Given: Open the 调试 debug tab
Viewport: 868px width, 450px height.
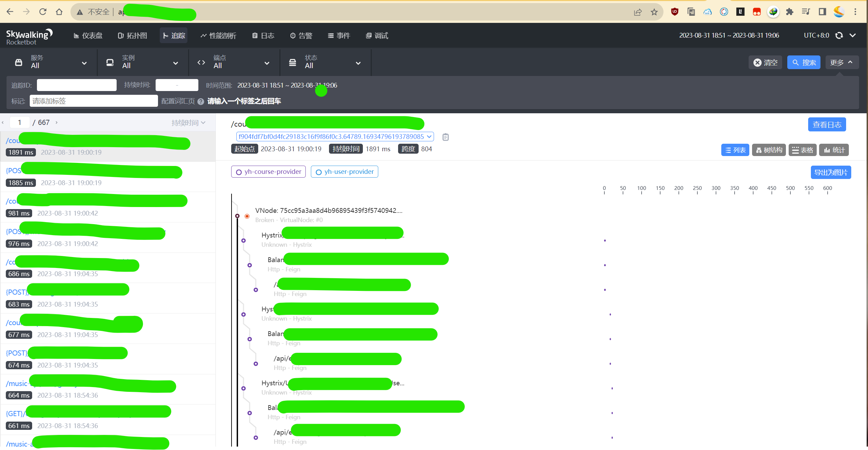Looking at the screenshot, I should 377,36.
